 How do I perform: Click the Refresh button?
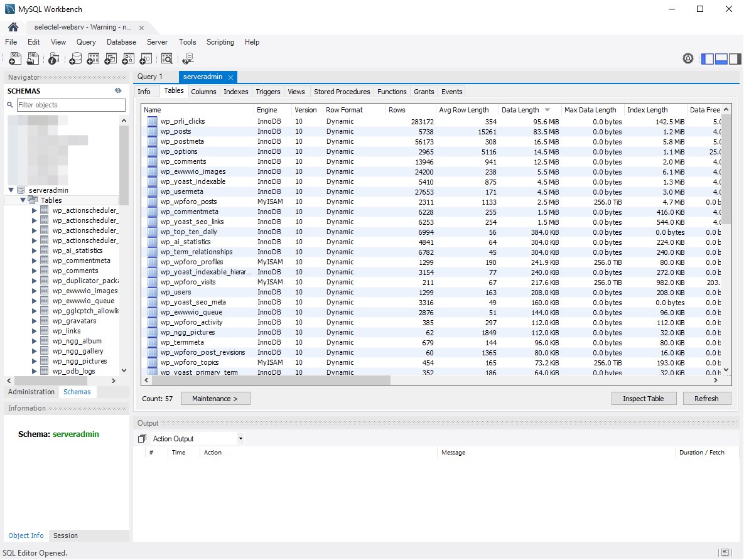(706, 399)
